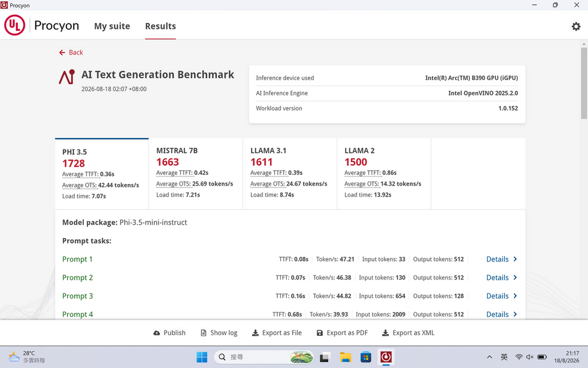Click the vertical scrollbar thumb
The height and width of the screenshot is (368, 588).
584,83
